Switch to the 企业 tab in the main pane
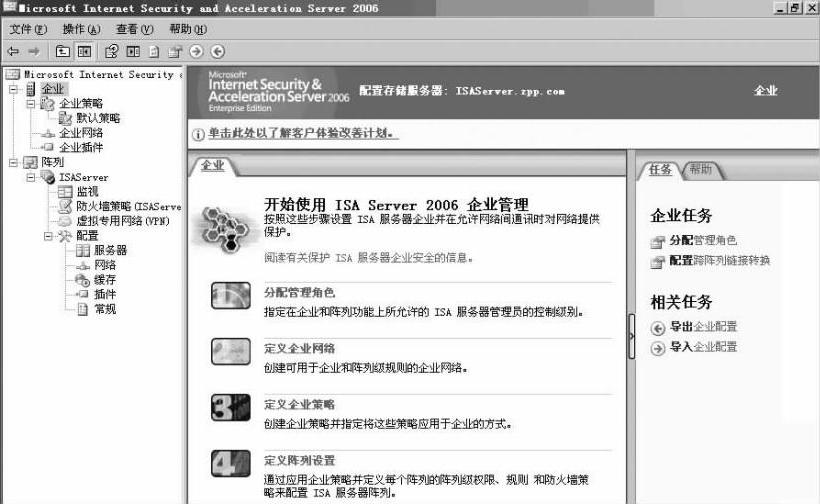The image size is (820, 504). (212, 166)
